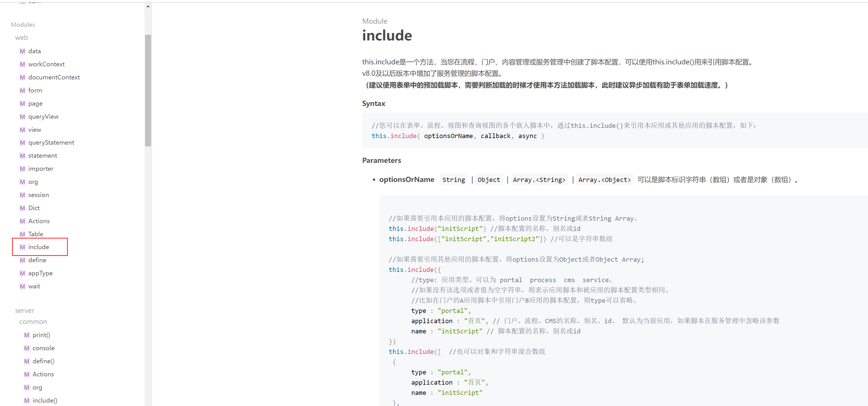Click the M icon beside queryView
Image resolution: width=868 pixels, height=406 pixels.
[22, 117]
